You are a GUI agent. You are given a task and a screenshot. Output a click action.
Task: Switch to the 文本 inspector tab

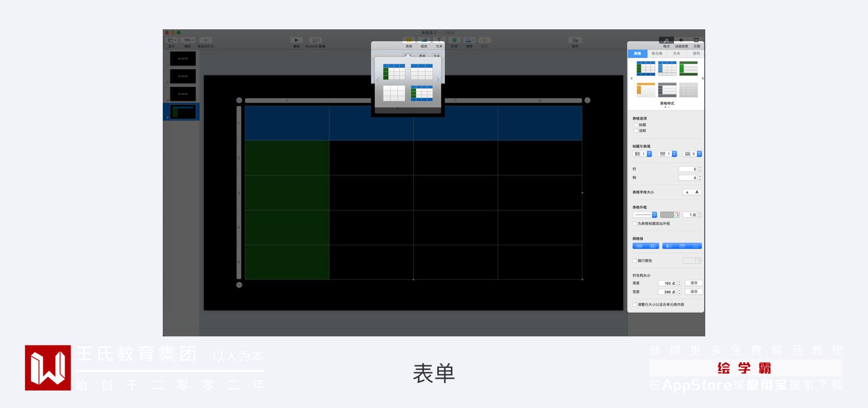pyautogui.click(x=676, y=54)
